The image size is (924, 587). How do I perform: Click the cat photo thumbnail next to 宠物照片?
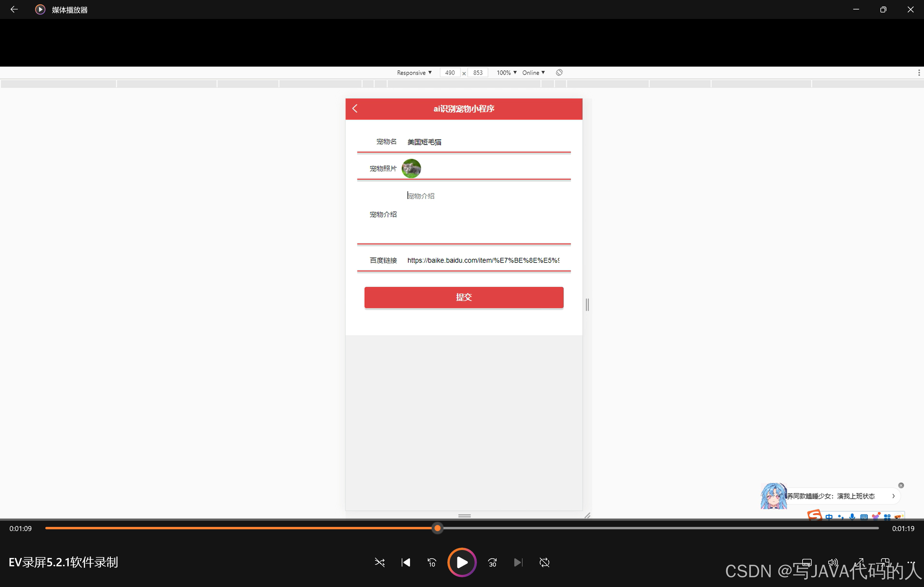pyautogui.click(x=411, y=168)
